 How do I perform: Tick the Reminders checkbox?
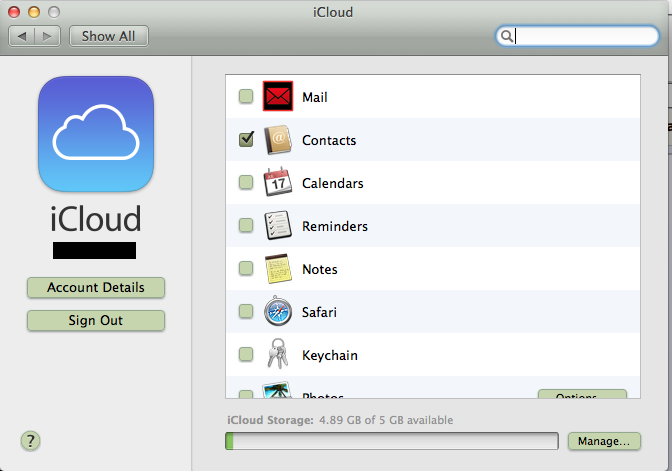coord(246,225)
